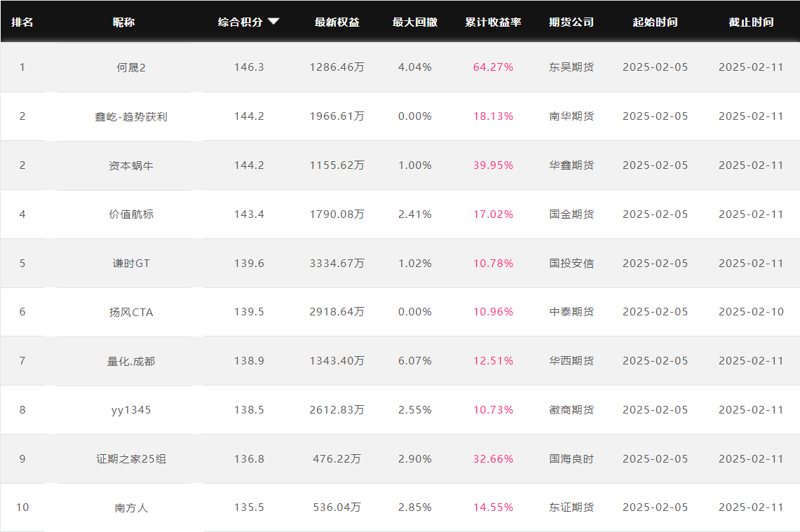Image resolution: width=800 pixels, height=532 pixels.
Task: Open nickname 证期之家25组
Action: pyautogui.click(x=131, y=459)
